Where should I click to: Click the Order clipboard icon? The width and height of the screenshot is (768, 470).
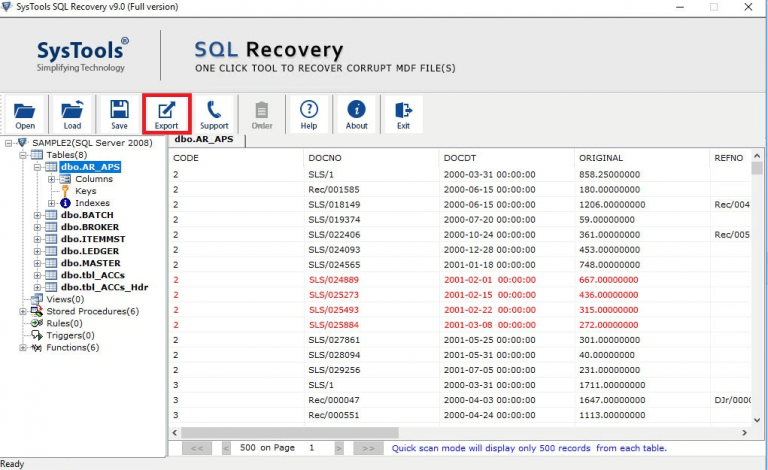pyautogui.click(x=262, y=110)
